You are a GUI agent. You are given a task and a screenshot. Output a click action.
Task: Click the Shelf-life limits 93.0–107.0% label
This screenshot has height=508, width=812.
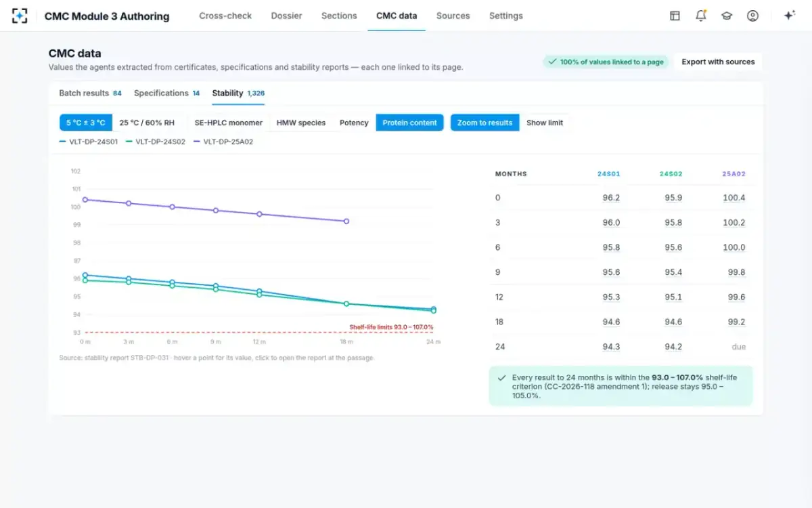(x=391, y=327)
